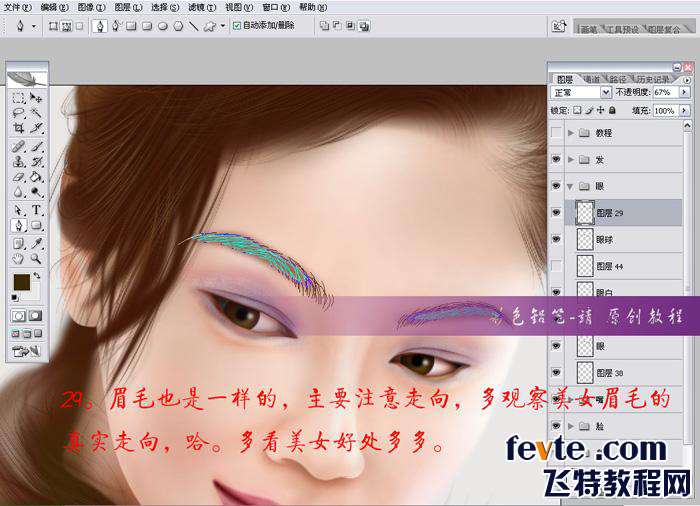
Task: Switch to the 历史记录 tab
Action: pyautogui.click(x=653, y=79)
